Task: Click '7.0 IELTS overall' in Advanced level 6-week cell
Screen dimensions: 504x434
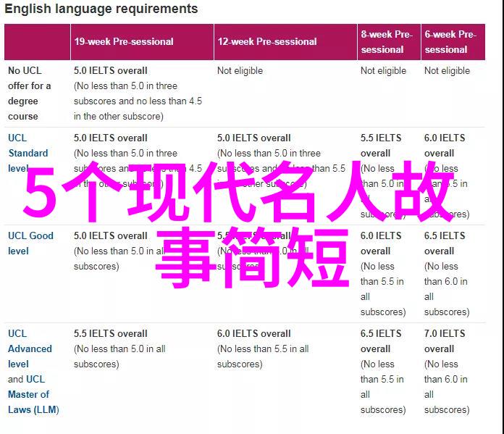Action: pyautogui.click(x=445, y=341)
